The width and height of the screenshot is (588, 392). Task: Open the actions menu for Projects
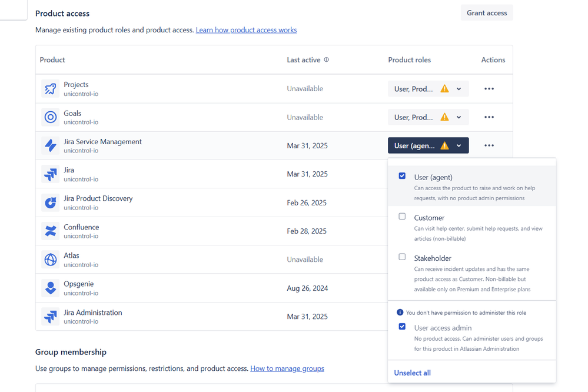tap(489, 89)
